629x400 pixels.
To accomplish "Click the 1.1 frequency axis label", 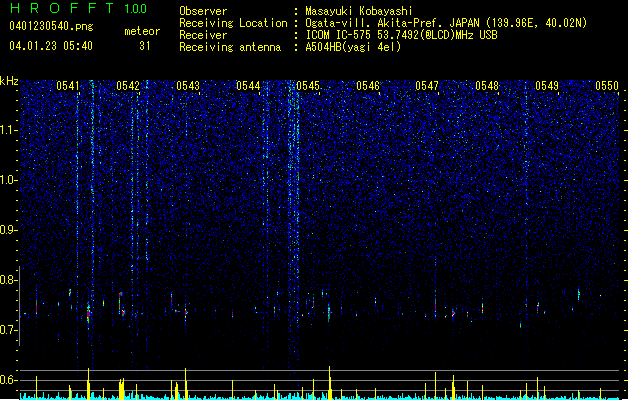I will [x=9, y=130].
